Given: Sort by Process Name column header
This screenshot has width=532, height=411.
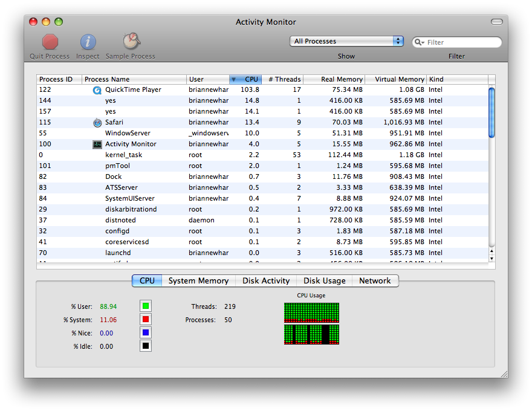Looking at the screenshot, I should (x=134, y=79).
